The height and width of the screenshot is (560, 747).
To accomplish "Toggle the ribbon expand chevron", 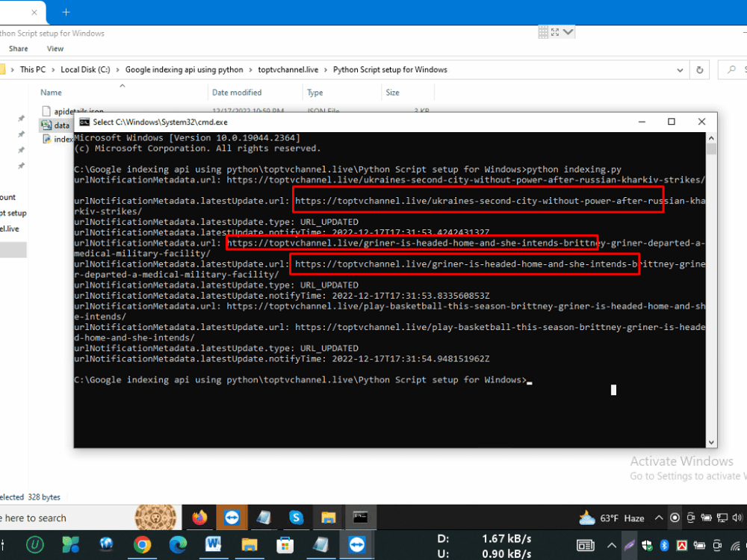I will [566, 31].
